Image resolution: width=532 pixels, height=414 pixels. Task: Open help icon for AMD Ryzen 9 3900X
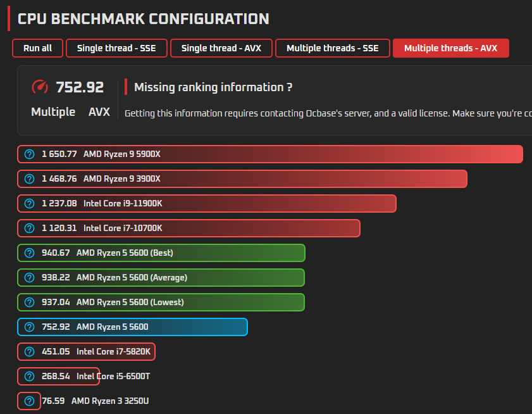pos(30,179)
